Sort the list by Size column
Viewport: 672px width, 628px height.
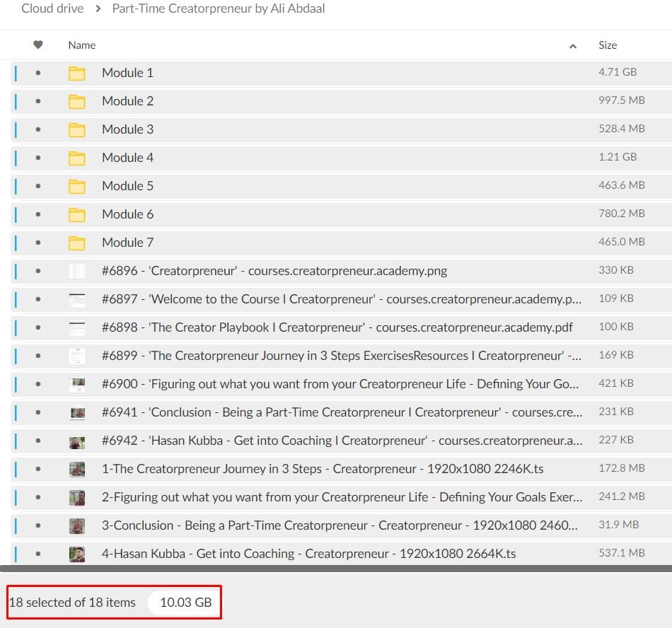pos(608,45)
